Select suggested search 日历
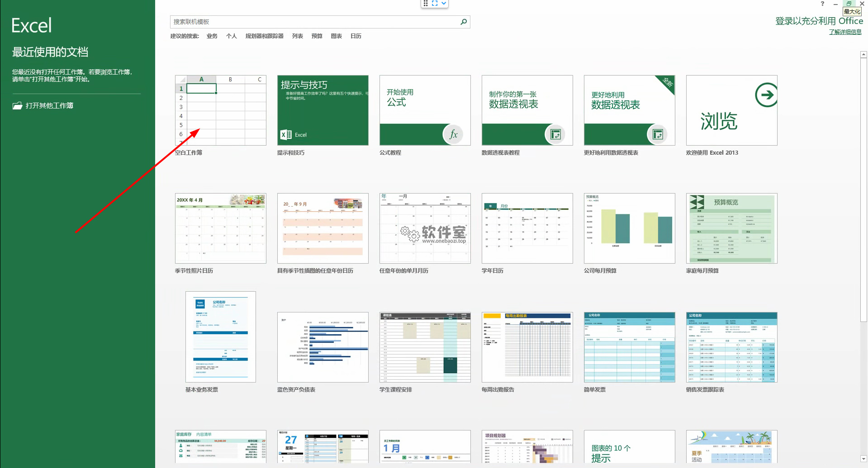The width and height of the screenshot is (868, 468). click(x=356, y=36)
